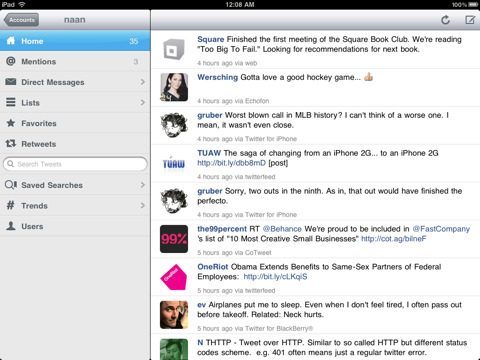Open the bit.ly/cLKqiS link
Screen dimensions: 480x360
point(275,277)
